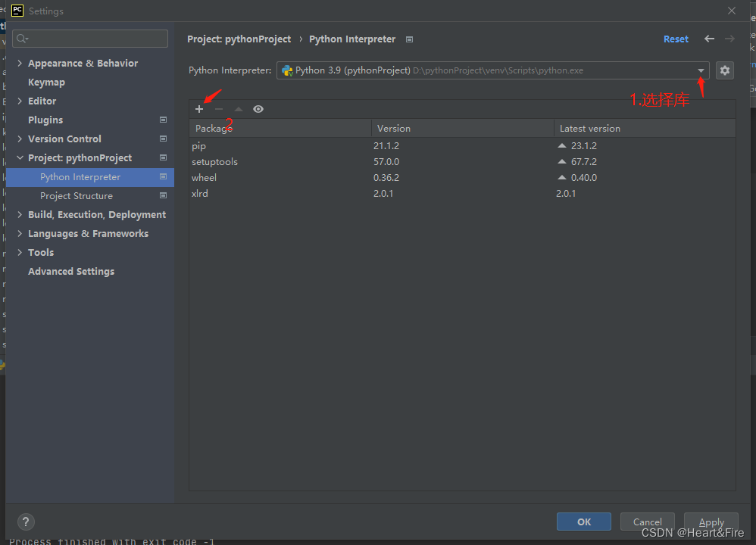Close the Settings dialog
This screenshot has width=756, height=545.
point(732,11)
